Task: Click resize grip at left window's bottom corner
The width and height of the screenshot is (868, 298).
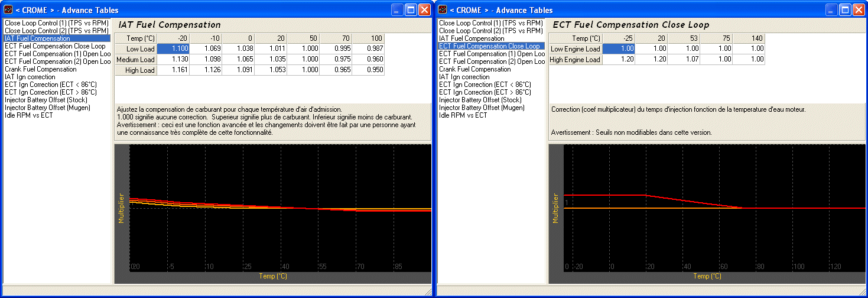Action: (428, 292)
